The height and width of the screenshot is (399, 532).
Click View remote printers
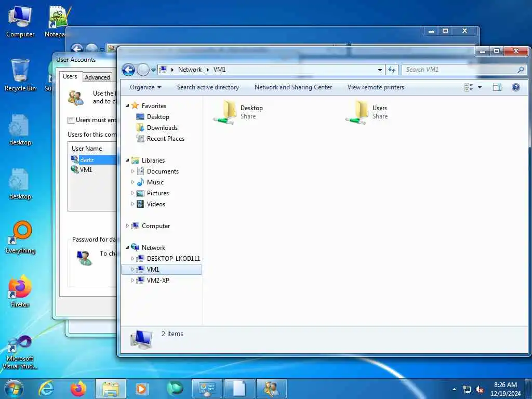coord(376,87)
